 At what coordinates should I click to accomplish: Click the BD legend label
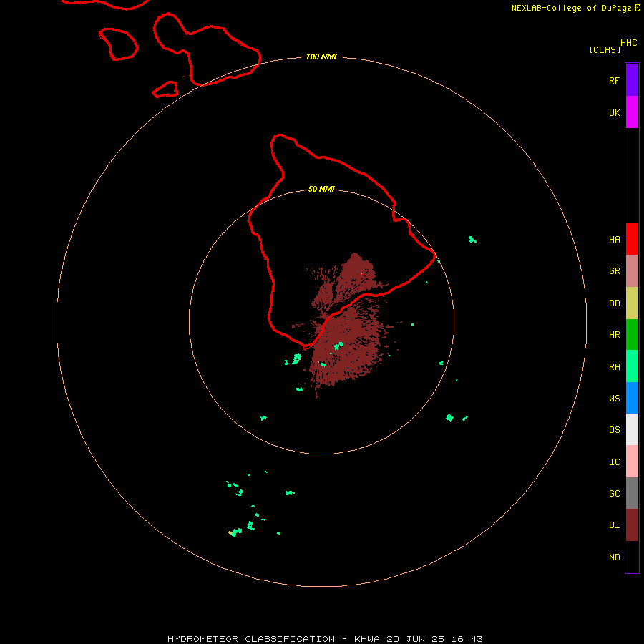point(614,303)
